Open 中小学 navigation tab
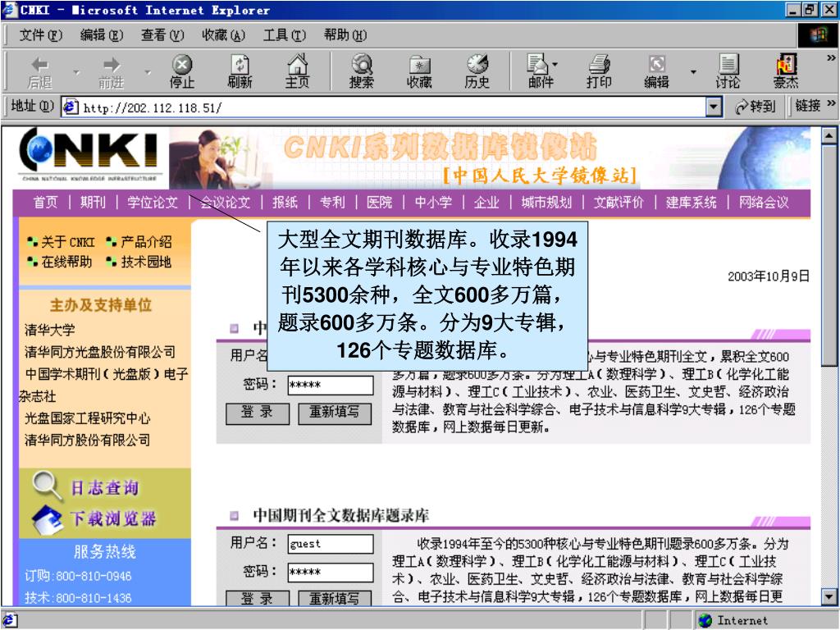Screen dimensions: 840x630 click(433, 202)
